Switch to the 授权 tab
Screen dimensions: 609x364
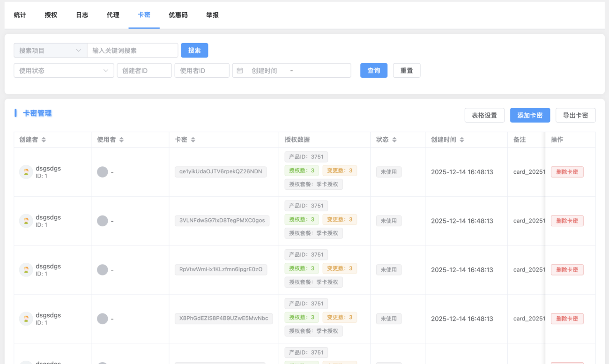[51, 15]
